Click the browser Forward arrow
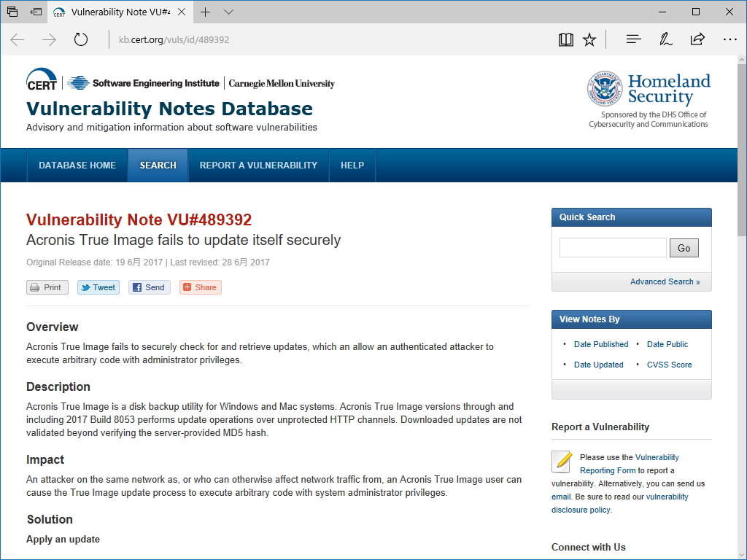 point(49,39)
